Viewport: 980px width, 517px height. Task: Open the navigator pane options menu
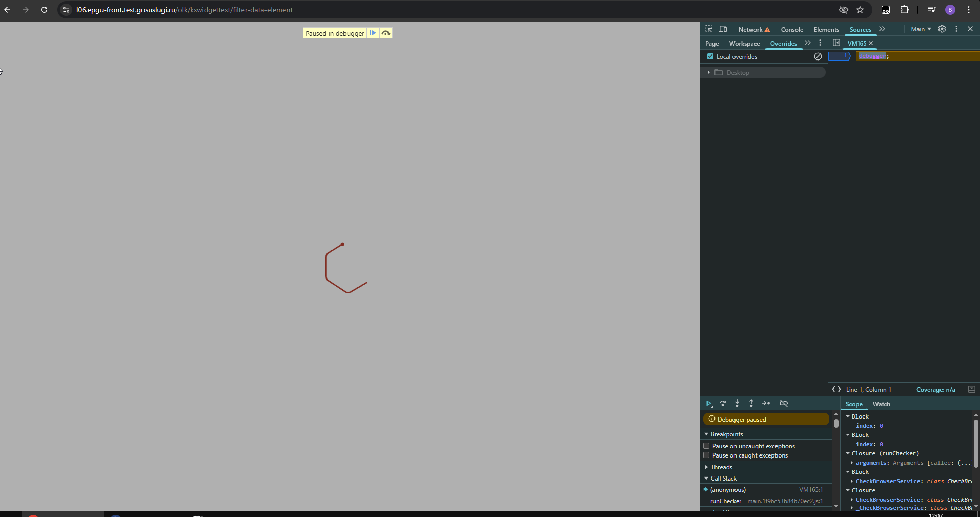[x=820, y=43]
